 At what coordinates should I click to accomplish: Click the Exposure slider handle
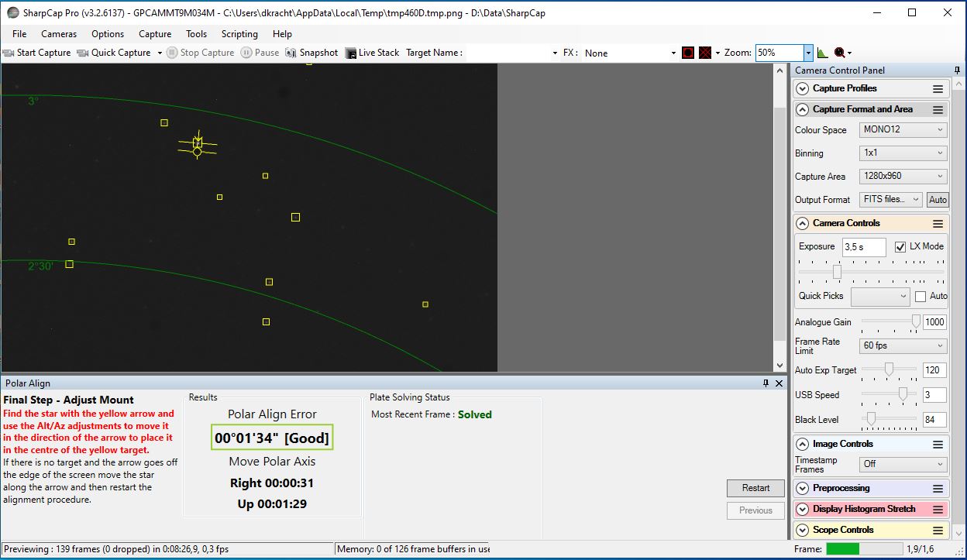click(837, 272)
